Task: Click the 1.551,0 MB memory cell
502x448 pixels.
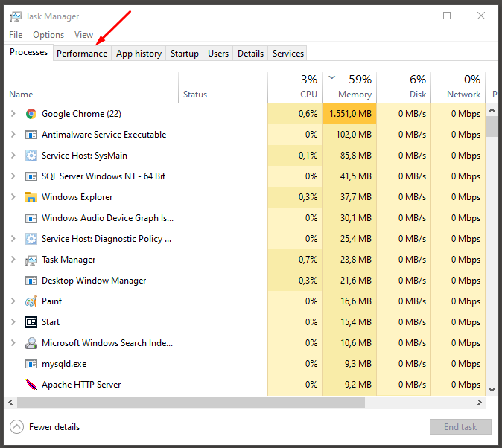Action: (349, 114)
